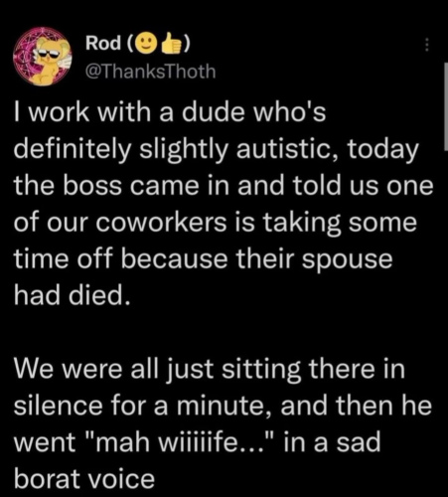Viewport: 448px width, 497px height.
Task: Click the word "definitely" in the tweet
Action: [73, 150]
